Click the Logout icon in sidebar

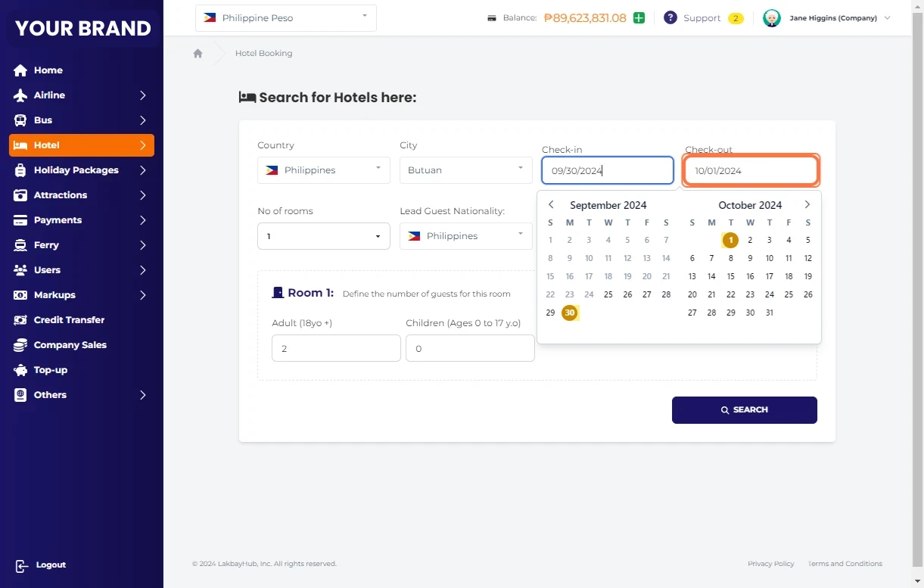tap(21, 565)
